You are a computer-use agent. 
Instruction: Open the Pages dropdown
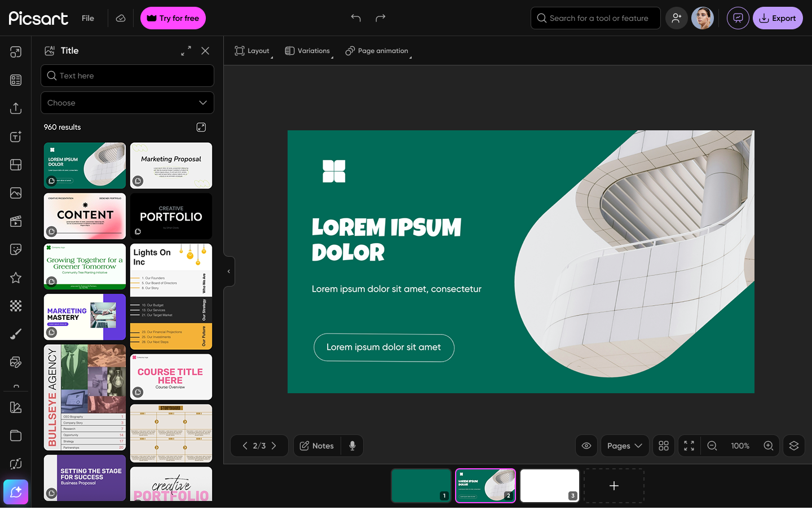(x=624, y=446)
